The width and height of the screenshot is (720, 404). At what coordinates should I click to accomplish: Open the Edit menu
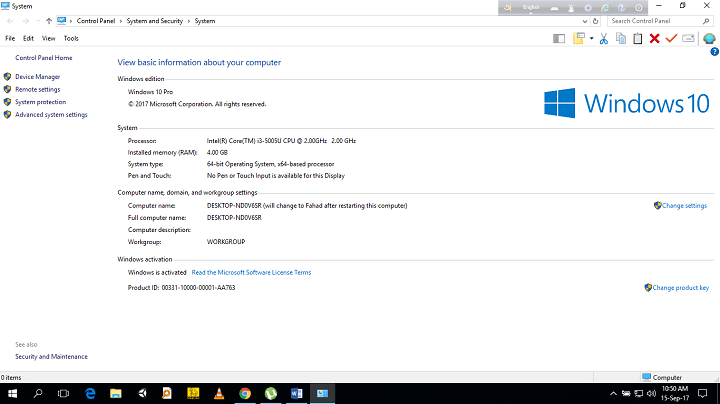(28, 39)
